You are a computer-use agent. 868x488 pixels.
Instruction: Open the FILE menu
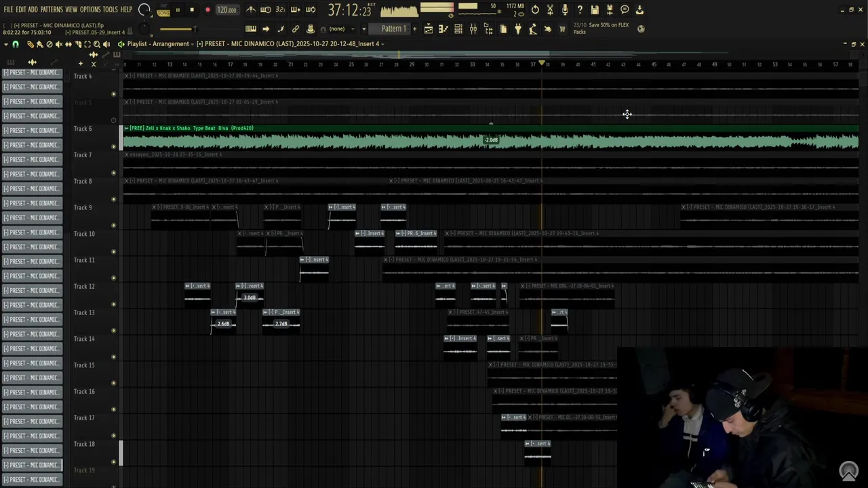[x=8, y=9]
